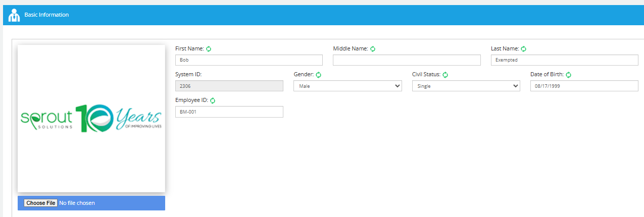Click the Last Name field containing Exempted

[565, 60]
